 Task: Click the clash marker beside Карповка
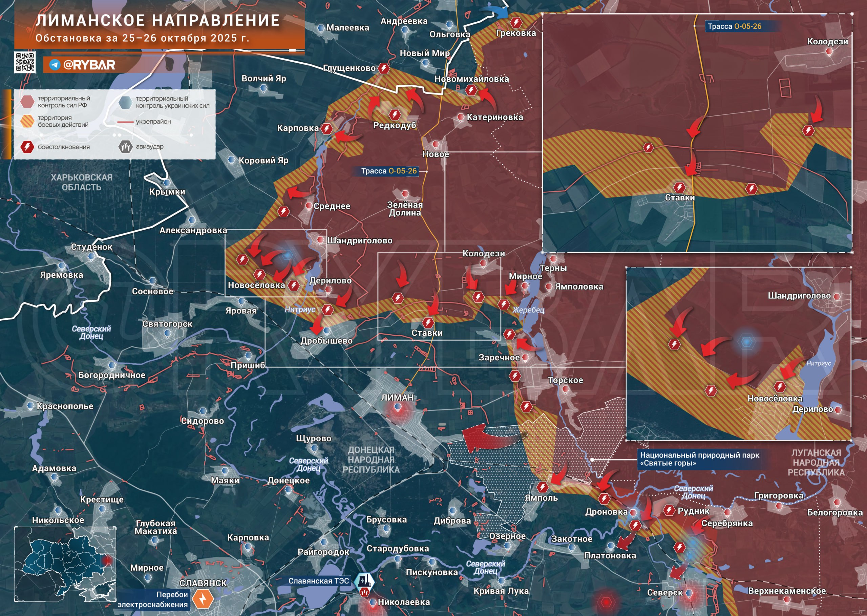click(x=326, y=128)
